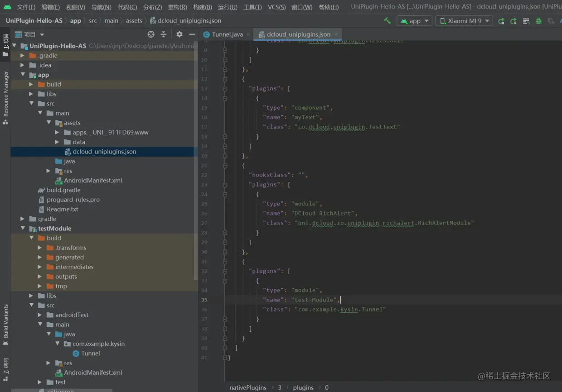Click the greyed attach debugger icon
Screen dimensions: 562x392
tap(551, 21)
